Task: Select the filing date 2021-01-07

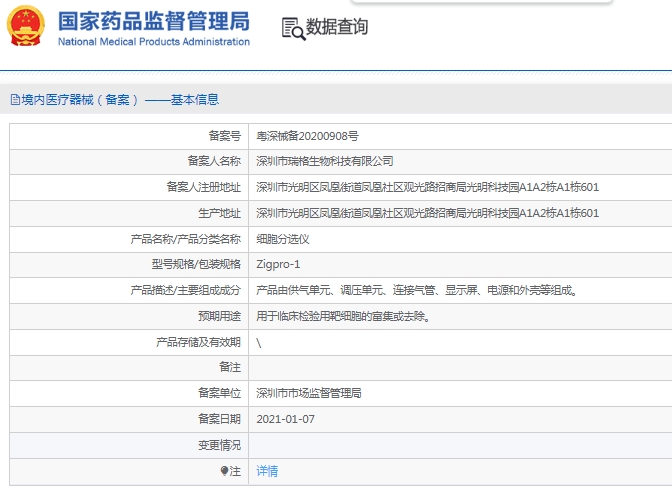Action: (x=285, y=419)
